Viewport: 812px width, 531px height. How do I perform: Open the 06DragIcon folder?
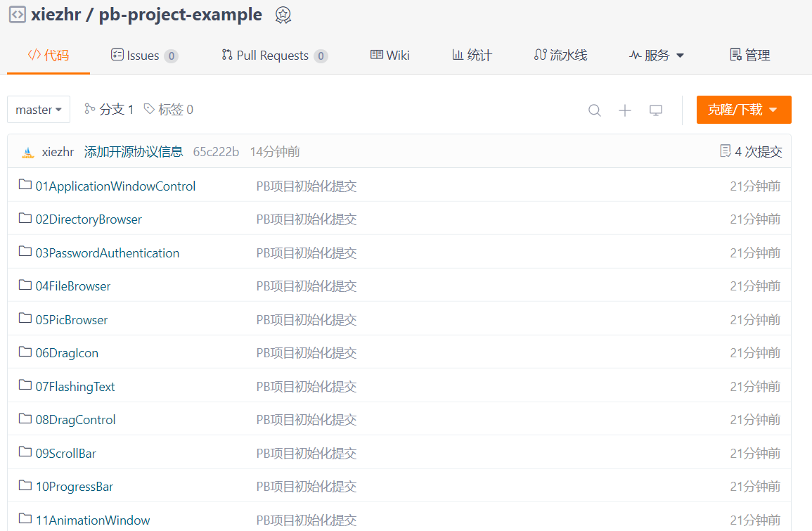67,353
